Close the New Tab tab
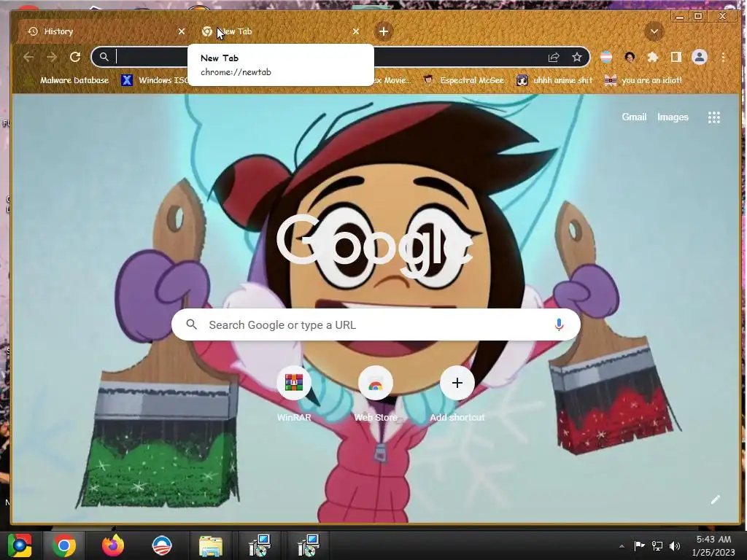Screen dimensions: 747x560 click(356, 31)
